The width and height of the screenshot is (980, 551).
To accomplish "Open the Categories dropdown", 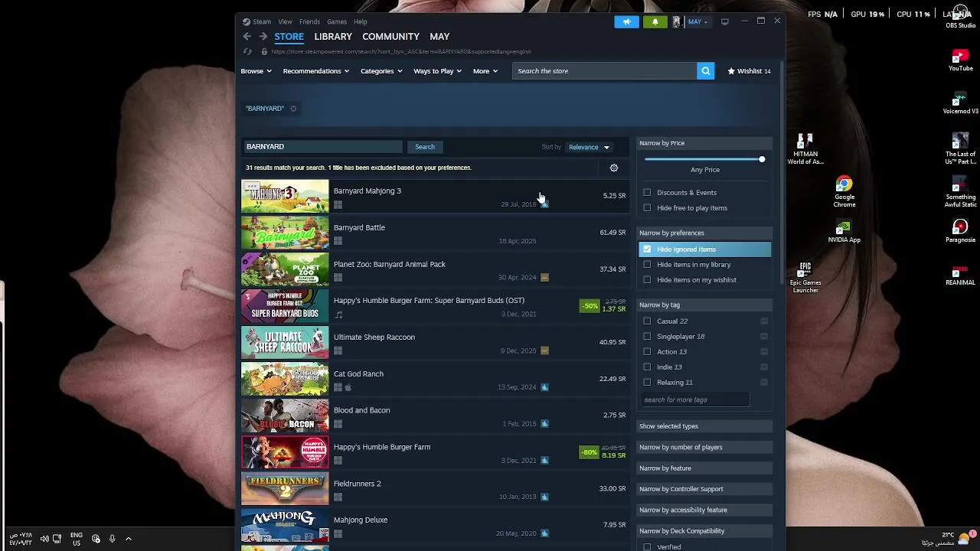I will pyautogui.click(x=381, y=71).
